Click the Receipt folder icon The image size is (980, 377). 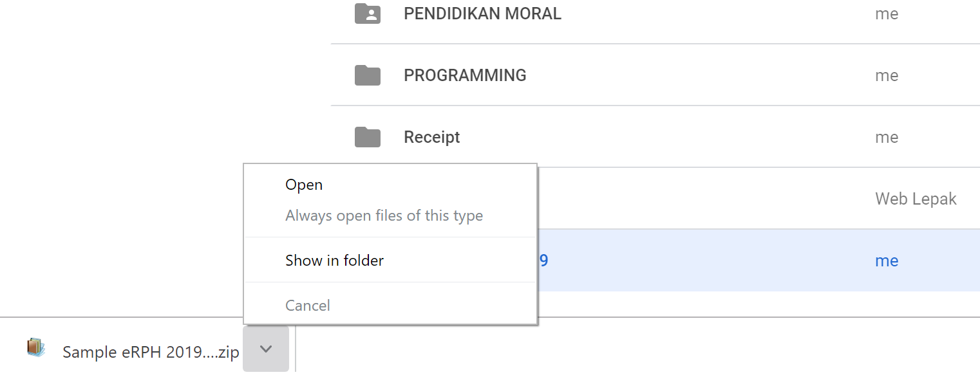[x=367, y=137]
